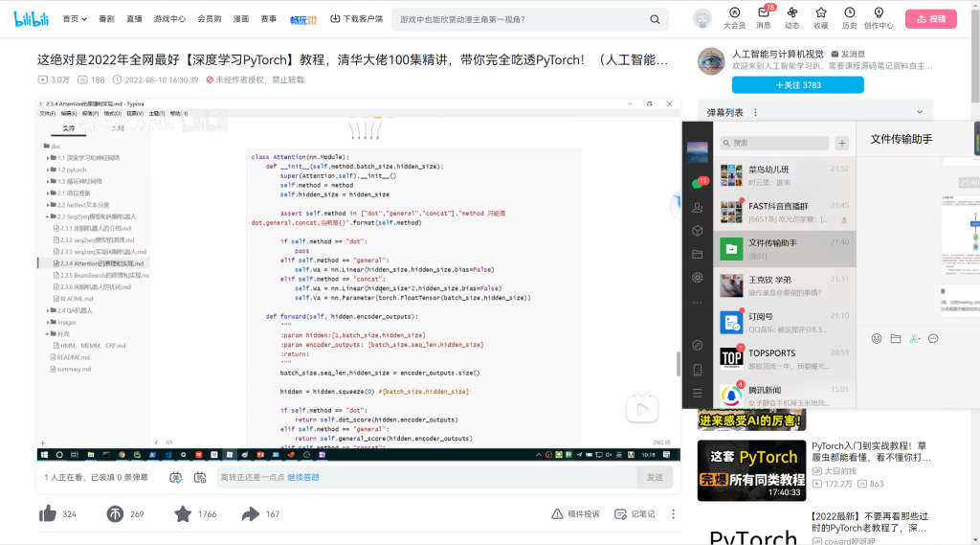The image size is (980, 545).
Task: Click the 投稿 upload button
Action: tap(930, 19)
